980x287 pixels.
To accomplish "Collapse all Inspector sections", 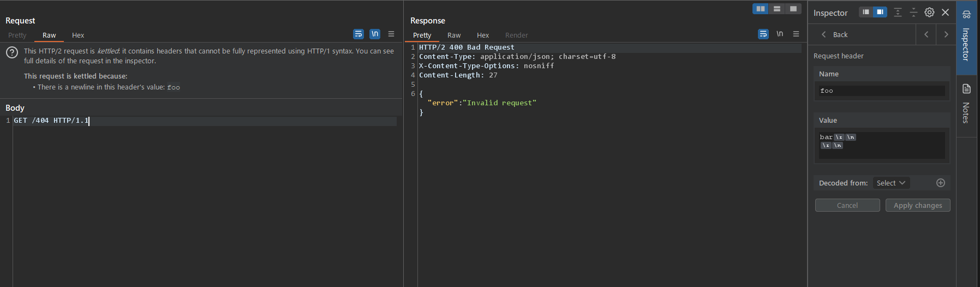I will [913, 12].
